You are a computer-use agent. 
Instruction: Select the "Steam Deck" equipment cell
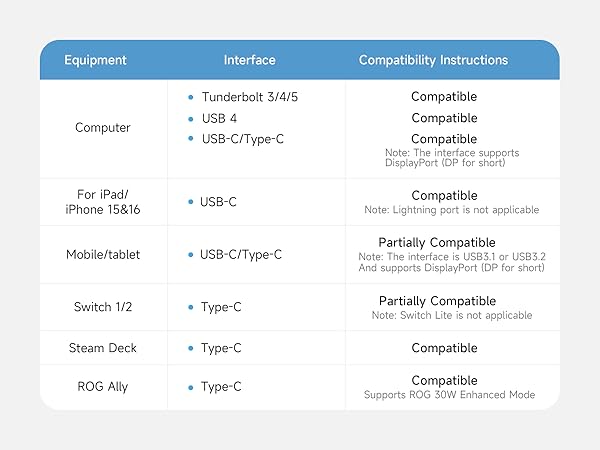[x=104, y=348]
